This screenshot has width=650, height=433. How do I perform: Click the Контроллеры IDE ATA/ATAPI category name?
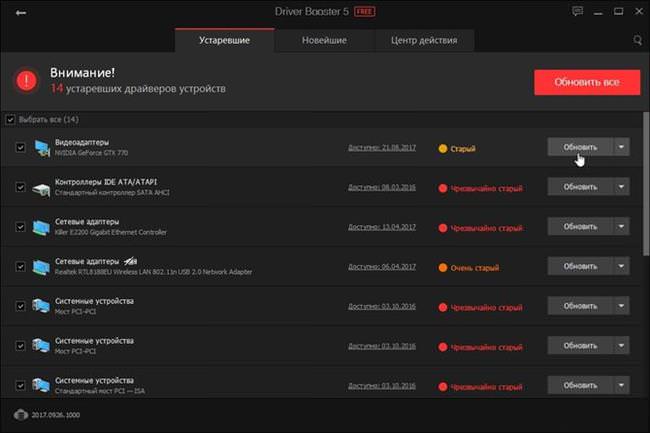[x=106, y=182]
